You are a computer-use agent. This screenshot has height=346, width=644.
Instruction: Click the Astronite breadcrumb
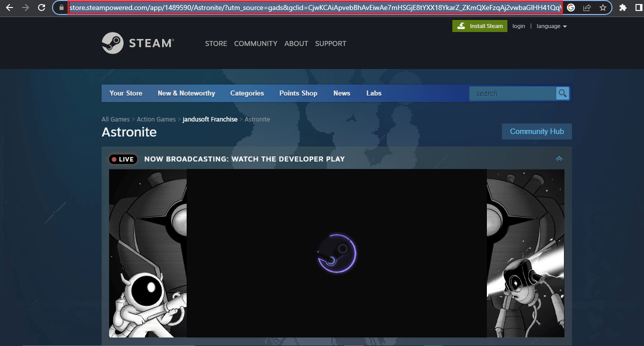[257, 119]
